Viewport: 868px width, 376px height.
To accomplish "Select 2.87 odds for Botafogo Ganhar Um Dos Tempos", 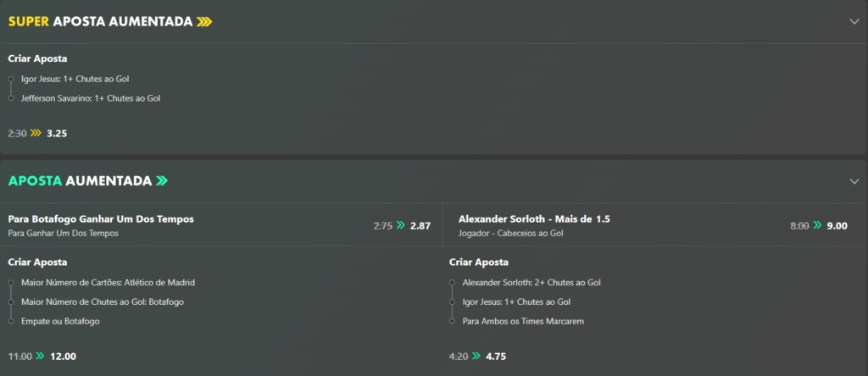I will (x=420, y=225).
